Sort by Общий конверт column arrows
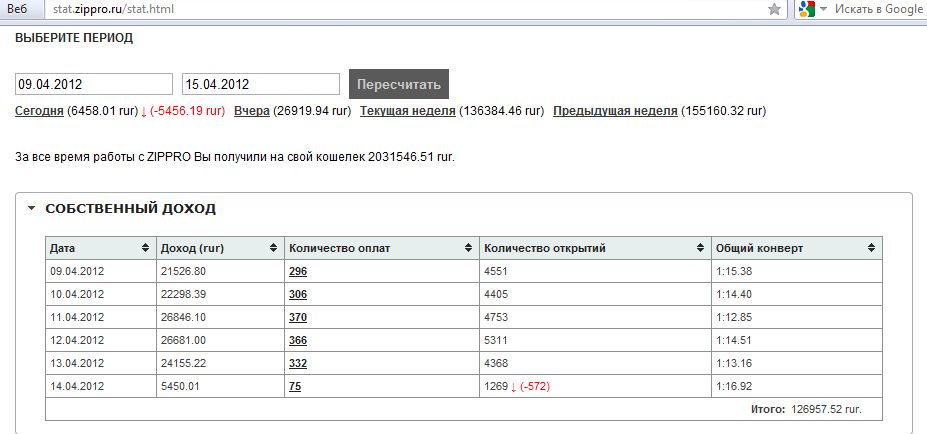The height and width of the screenshot is (434, 927). coord(871,248)
